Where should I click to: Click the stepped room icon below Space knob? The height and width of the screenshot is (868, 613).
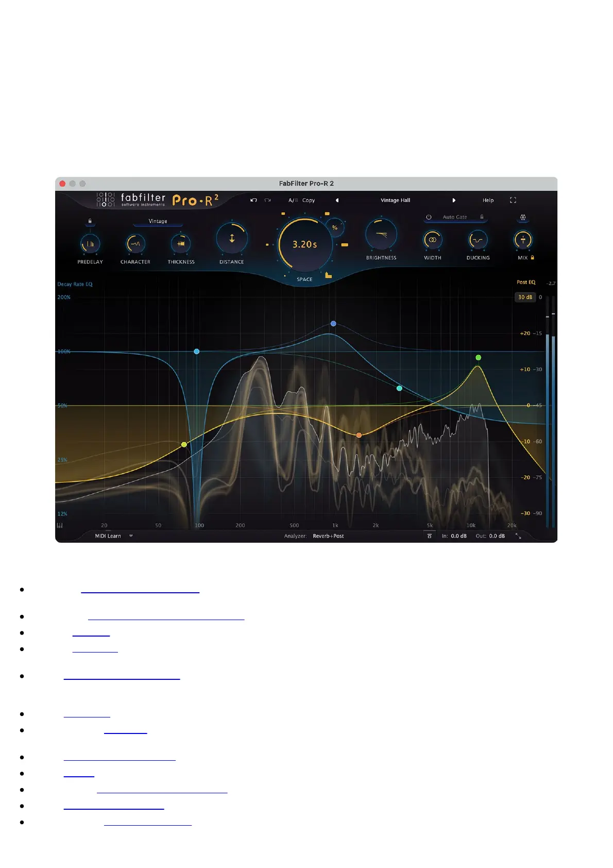point(328,275)
